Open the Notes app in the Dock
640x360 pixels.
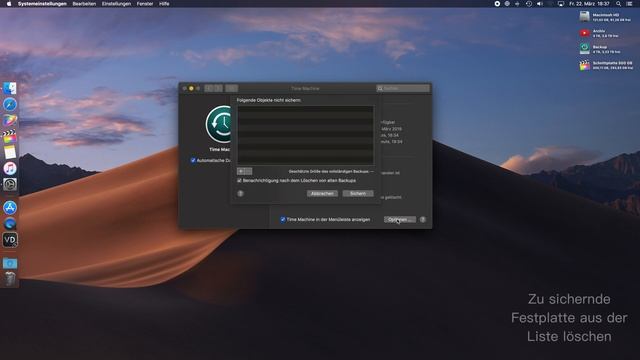pyautogui.click(x=10, y=152)
